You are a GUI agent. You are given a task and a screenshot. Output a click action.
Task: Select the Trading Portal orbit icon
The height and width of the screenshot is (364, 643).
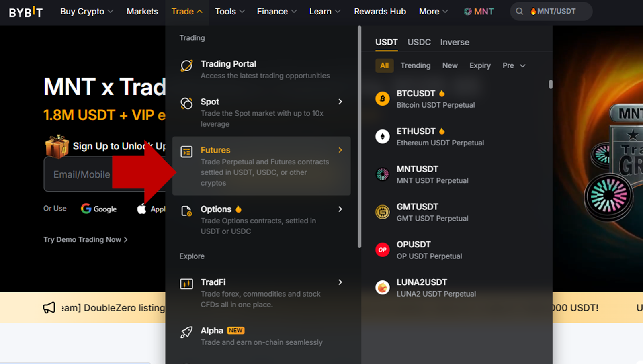[186, 65]
